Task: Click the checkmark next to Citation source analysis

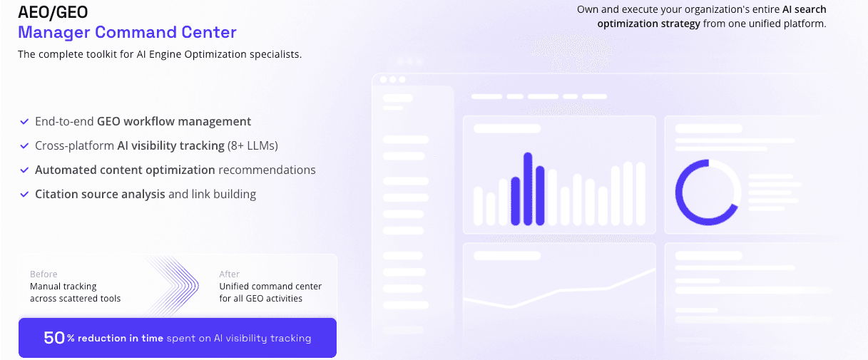Action: coord(24,194)
